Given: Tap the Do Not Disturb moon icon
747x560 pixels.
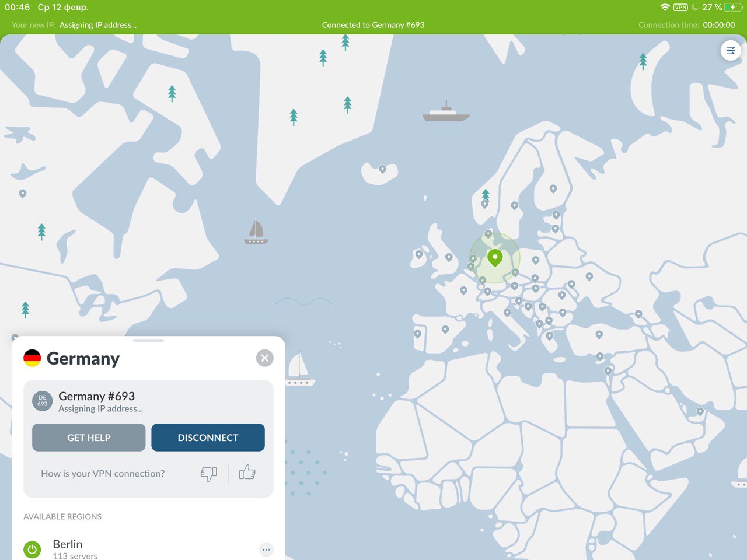Looking at the screenshot, I should pos(694,8).
